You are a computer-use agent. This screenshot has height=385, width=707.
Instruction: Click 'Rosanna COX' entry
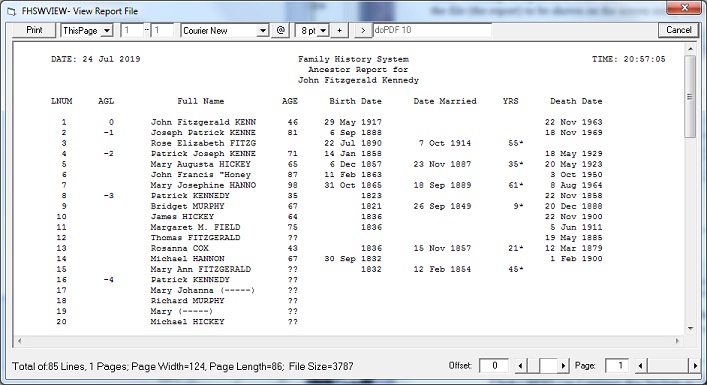pos(179,248)
